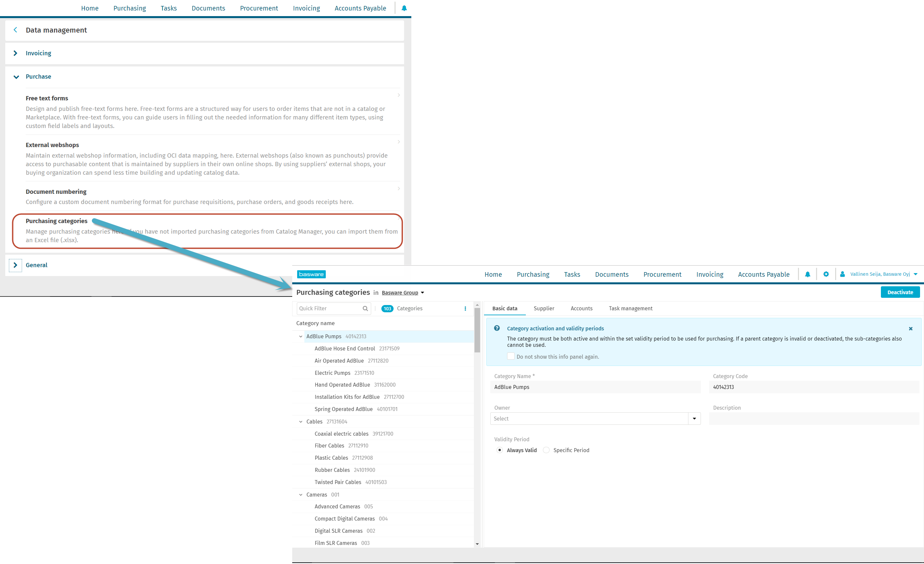
Task: Check Do not show this info panel again
Action: coord(511,356)
